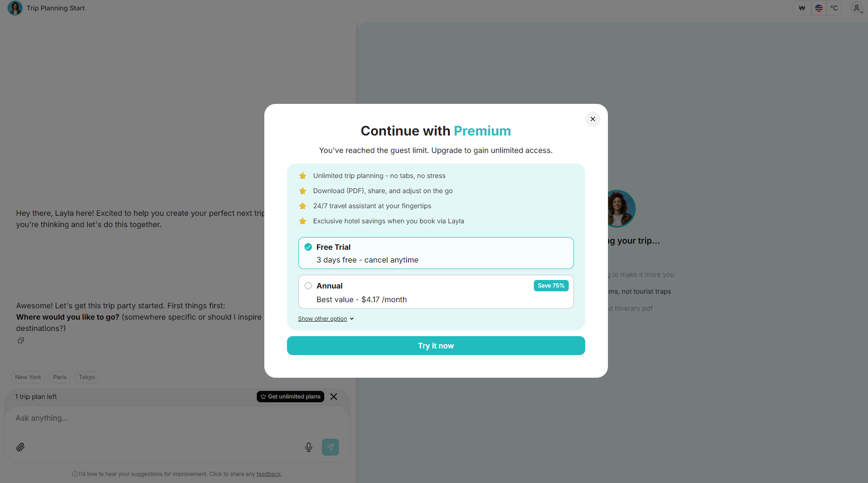Screen dimensions: 868x483
Task: Click the crown Get unlimited plans badge
Action: point(290,397)
